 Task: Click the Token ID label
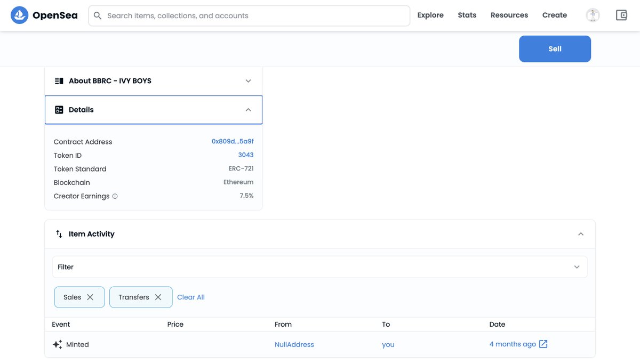point(68,156)
